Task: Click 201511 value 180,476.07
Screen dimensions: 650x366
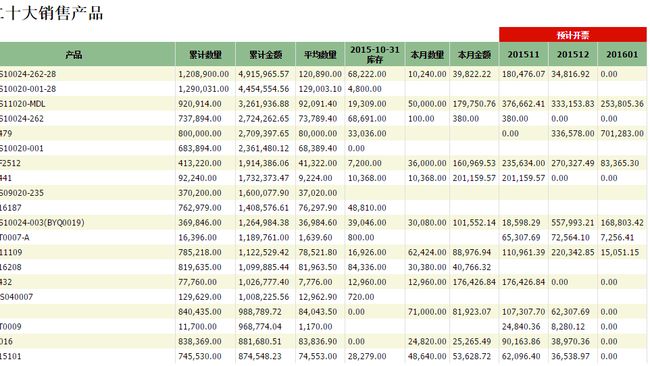Action: tap(524, 74)
